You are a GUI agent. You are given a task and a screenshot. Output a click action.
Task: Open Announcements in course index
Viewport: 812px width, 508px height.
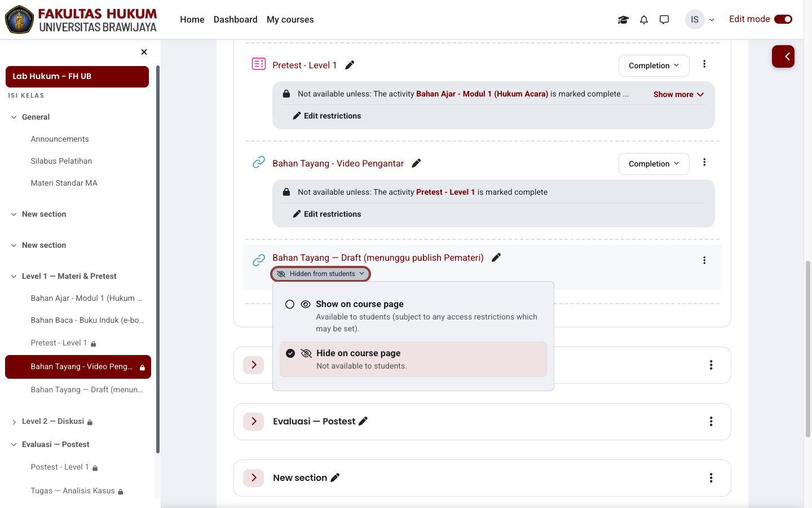60,139
